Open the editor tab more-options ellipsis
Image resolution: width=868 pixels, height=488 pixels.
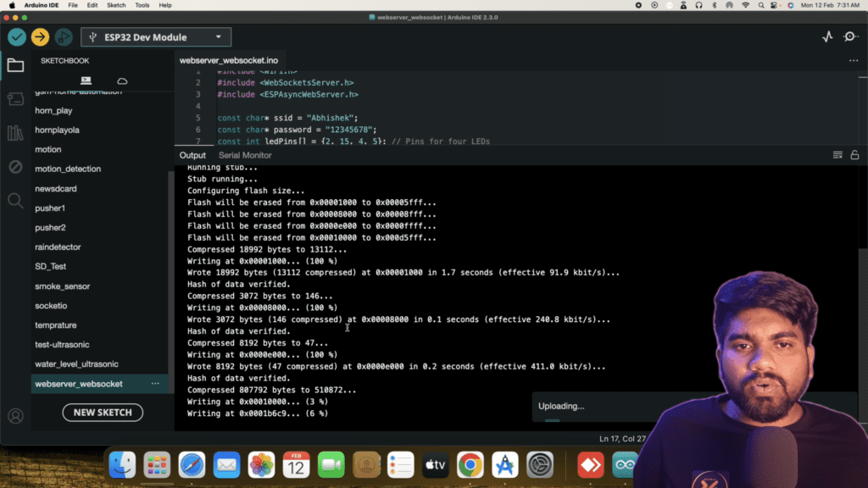854,60
